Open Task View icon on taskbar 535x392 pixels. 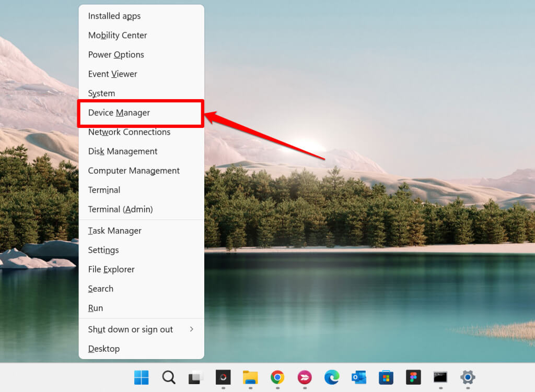pos(196,377)
